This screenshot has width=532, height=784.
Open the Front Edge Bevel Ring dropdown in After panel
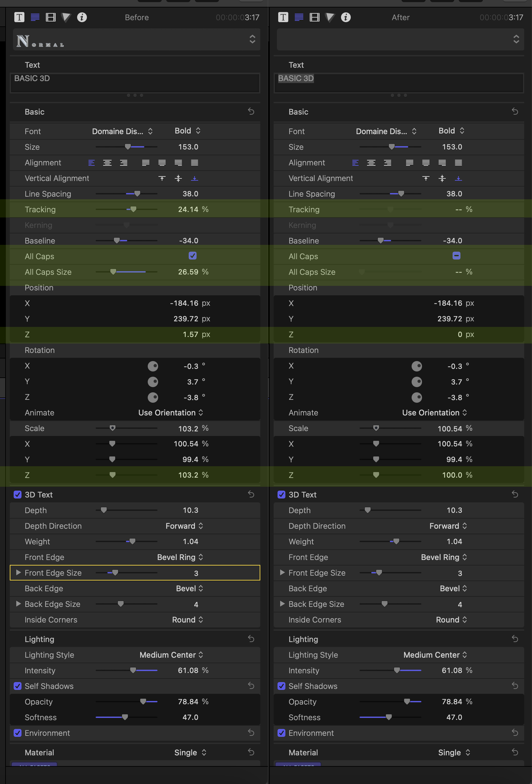(444, 557)
